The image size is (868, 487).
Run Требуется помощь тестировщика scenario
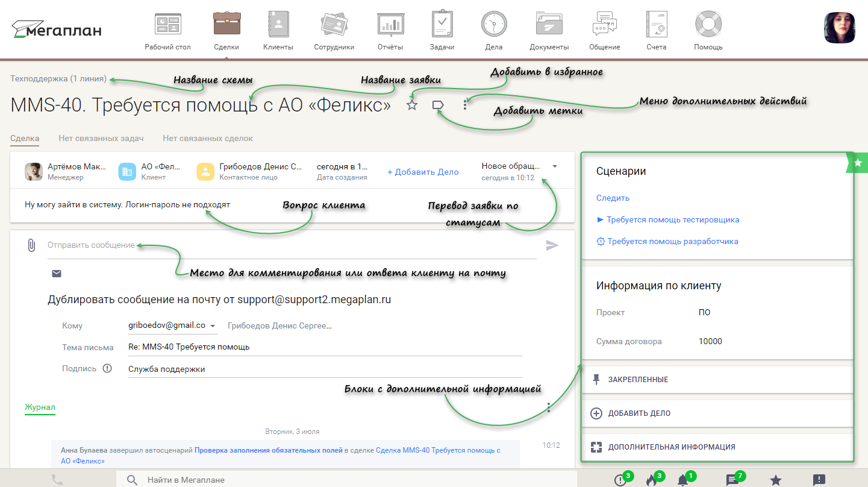(x=668, y=219)
